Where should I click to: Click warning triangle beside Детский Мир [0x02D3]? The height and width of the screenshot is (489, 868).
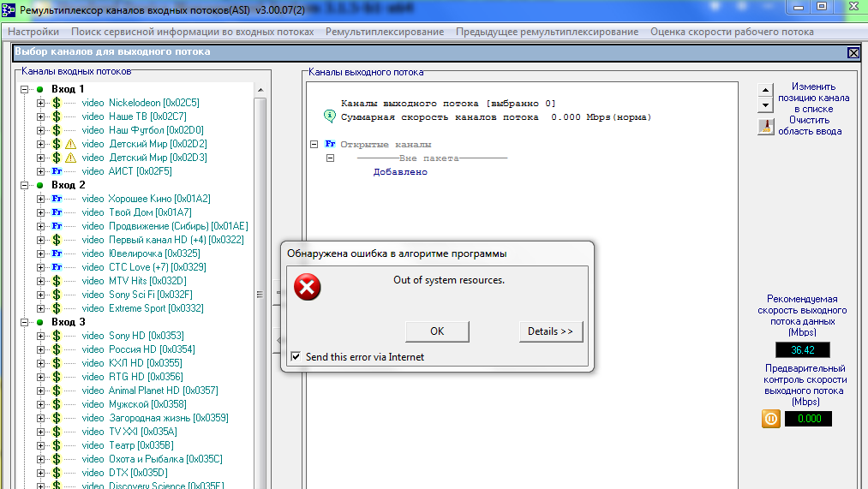click(70, 158)
